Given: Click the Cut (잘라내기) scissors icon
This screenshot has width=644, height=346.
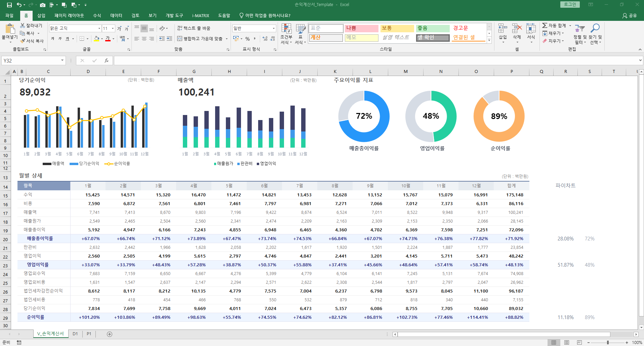Looking at the screenshot, I should coord(23,26).
